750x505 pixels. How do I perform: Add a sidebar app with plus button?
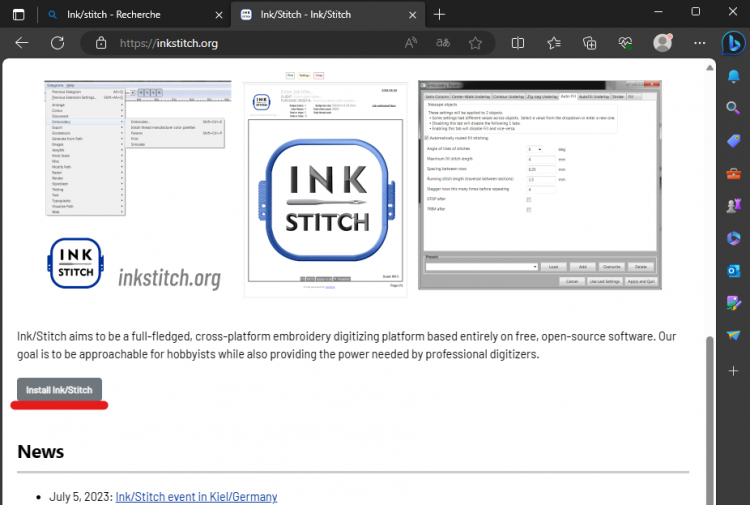(x=733, y=369)
